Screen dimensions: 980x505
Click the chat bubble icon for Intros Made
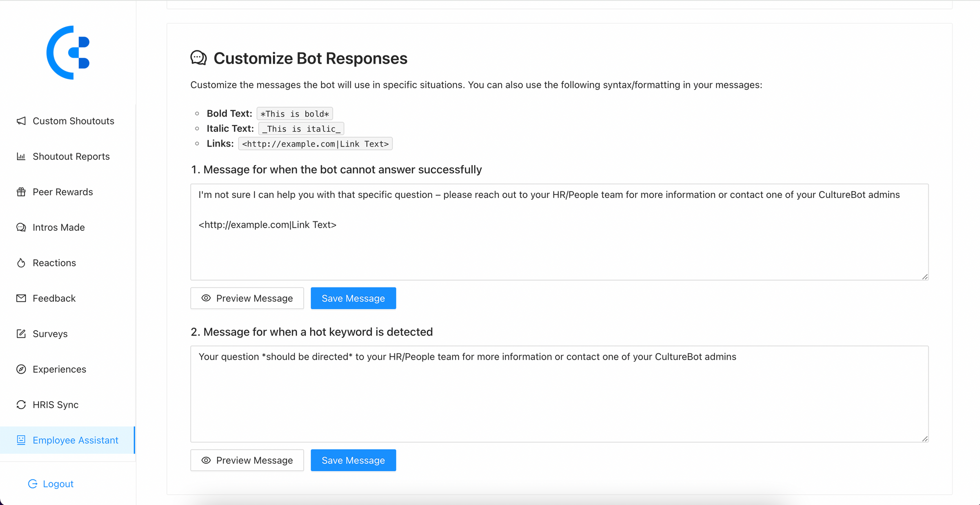coord(21,227)
